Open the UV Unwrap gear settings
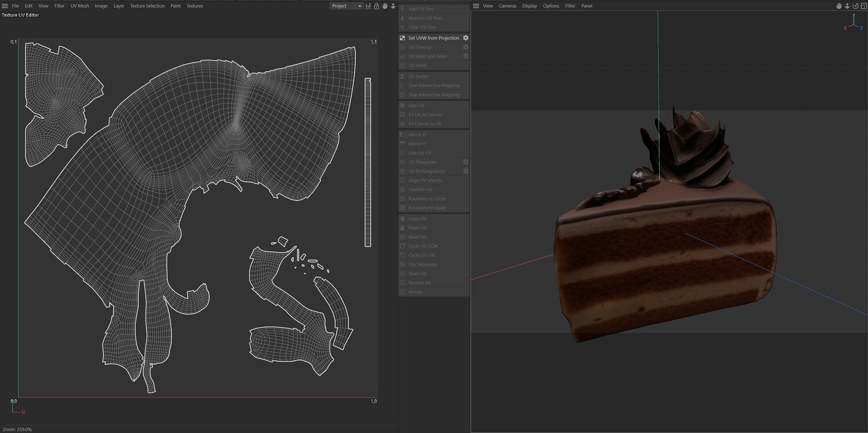 tap(465, 47)
